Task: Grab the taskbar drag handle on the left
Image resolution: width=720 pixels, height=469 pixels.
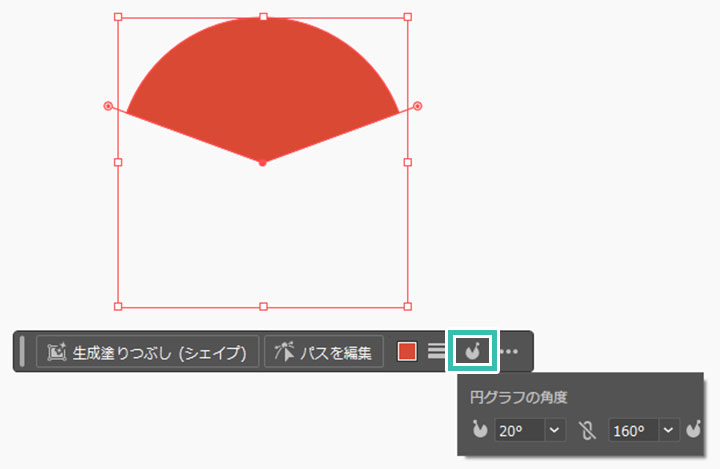Action: click(x=22, y=352)
